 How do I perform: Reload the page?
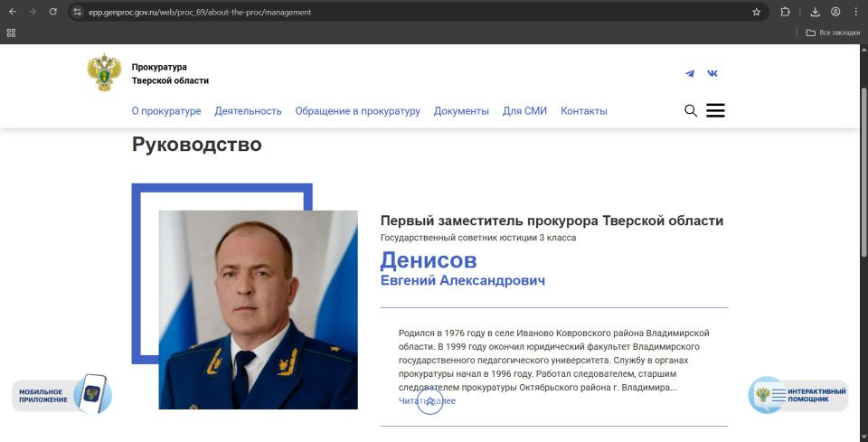(x=53, y=12)
